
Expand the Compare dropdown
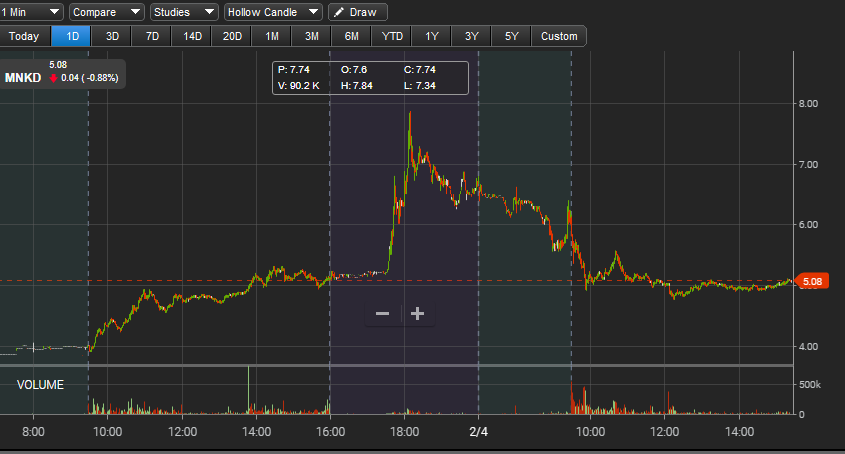pyautogui.click(x=106, y=12)
